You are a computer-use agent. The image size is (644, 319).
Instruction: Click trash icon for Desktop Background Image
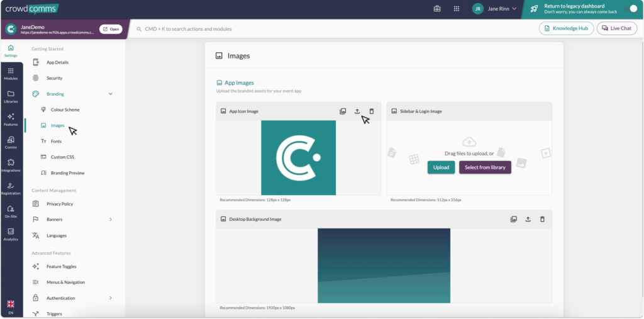click(542, 219)
